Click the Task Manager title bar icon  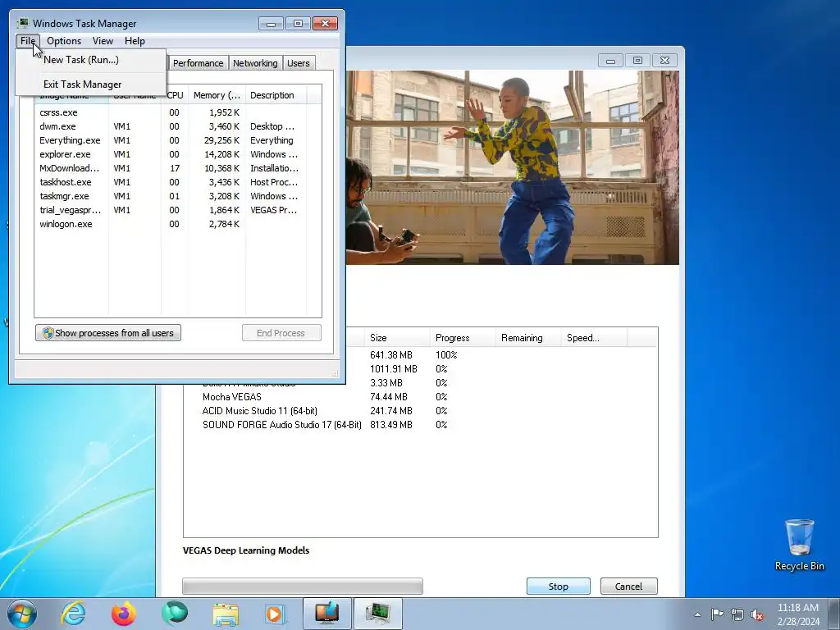[x=22, y=23]
